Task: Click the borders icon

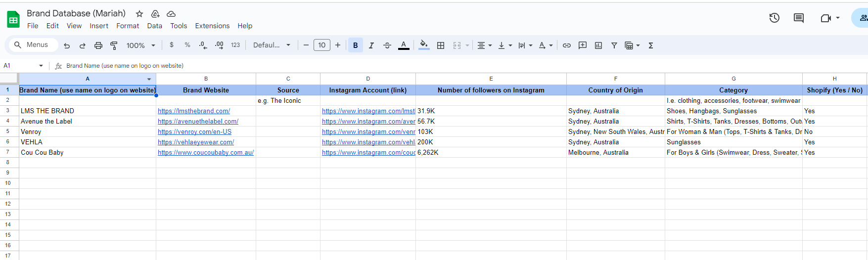Action: [x=441, y=45]
